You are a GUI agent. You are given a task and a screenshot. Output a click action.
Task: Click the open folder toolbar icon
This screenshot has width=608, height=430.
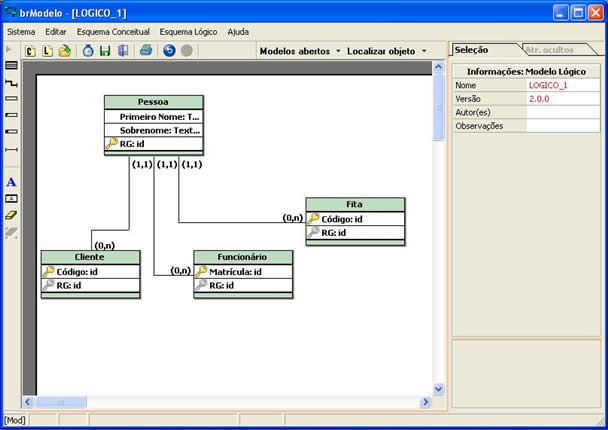pyautogui.click(x=65, y=50)
